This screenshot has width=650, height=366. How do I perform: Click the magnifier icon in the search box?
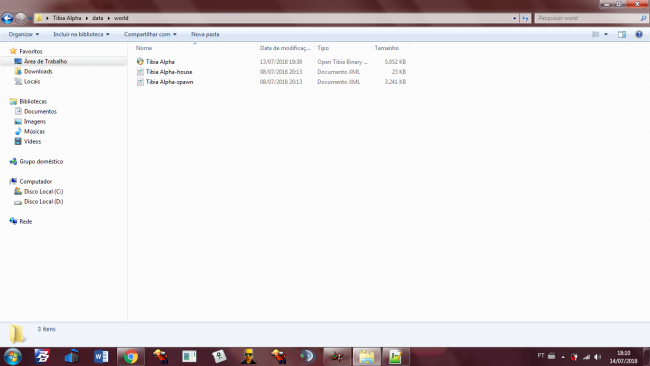[x=643, y=18]
